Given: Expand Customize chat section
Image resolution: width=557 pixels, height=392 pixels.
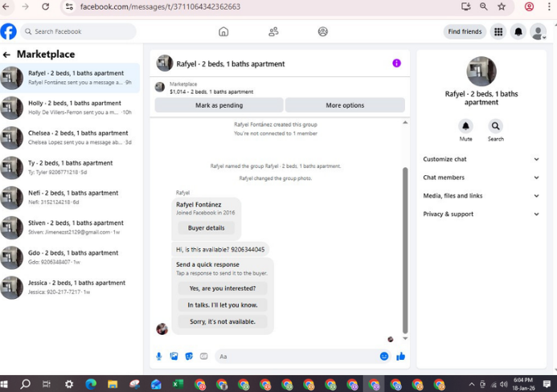Looking at the screenshot, I should click(x=481, y=159).
